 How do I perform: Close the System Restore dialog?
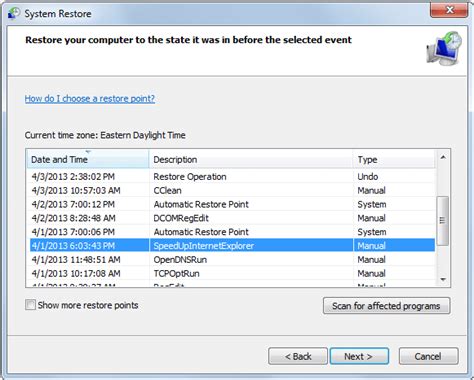[449, 10]
